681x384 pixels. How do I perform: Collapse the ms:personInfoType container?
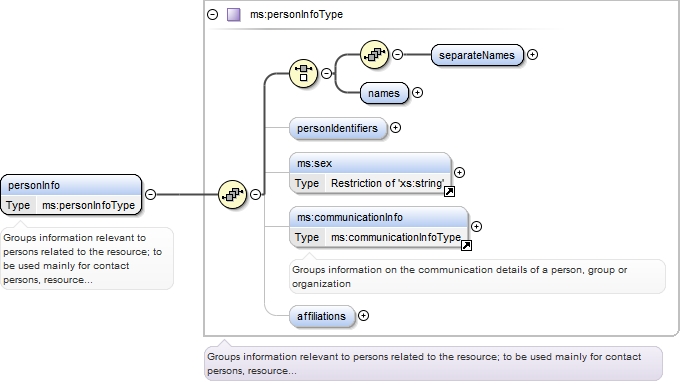coord(212,14)
